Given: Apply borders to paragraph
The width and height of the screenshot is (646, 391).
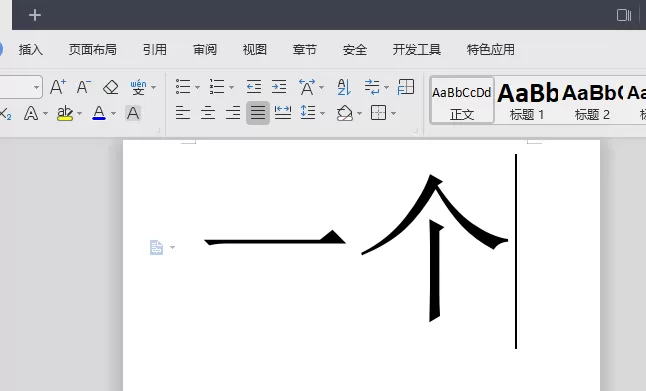Looking at the screenshot, I should tap(378, 112).
